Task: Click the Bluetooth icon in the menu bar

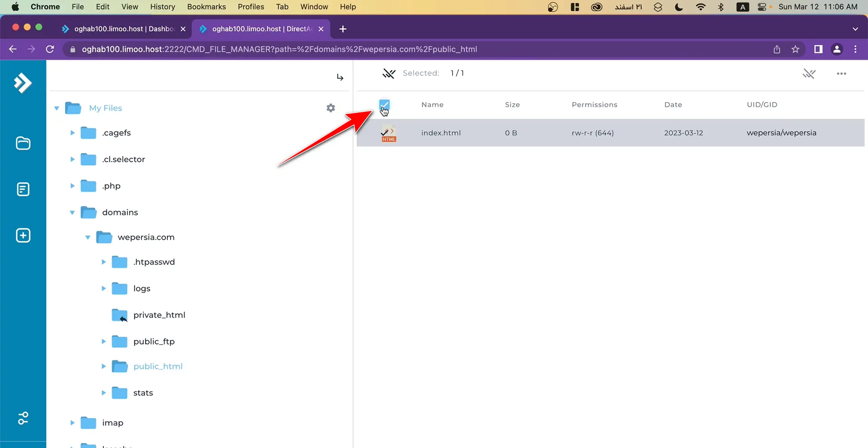Action: click(721, 7)
